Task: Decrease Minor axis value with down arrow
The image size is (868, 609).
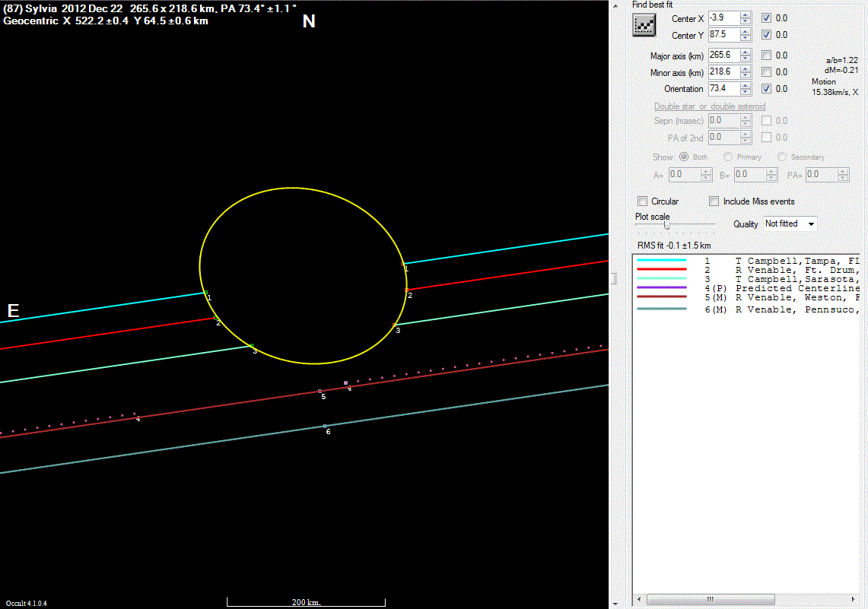Action: [x=746, y=75]
